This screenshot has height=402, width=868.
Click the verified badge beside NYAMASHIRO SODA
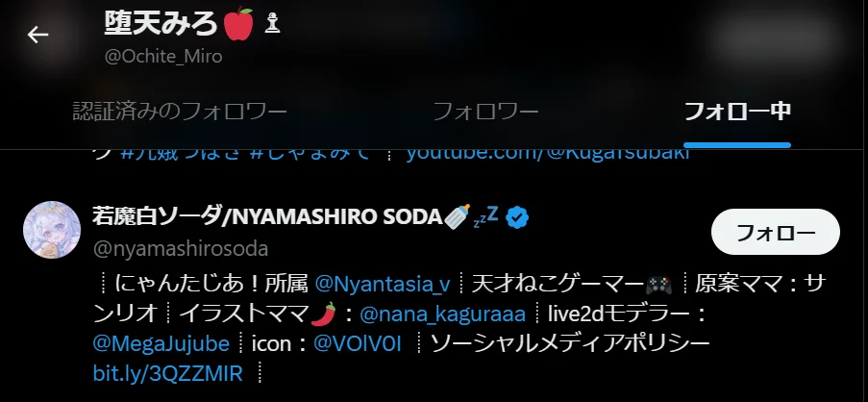click(x=517, y=217)
